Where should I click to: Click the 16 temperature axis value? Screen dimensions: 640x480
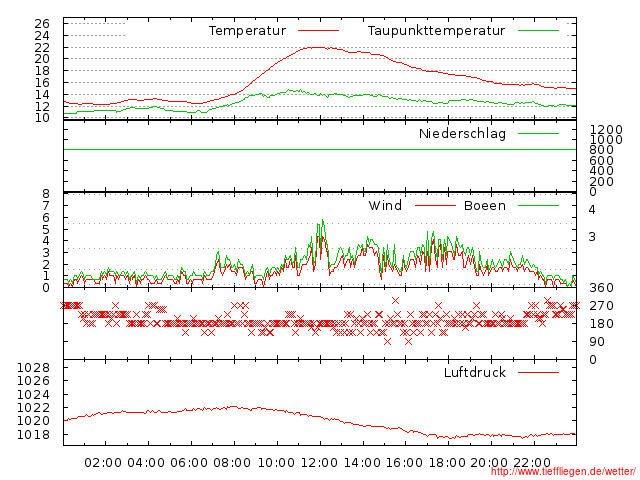[42, 83]
